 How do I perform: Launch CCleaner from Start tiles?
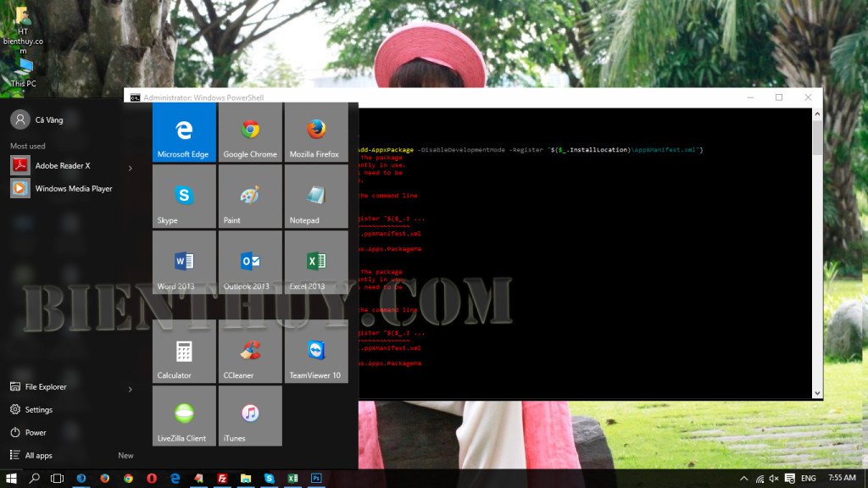250,352
